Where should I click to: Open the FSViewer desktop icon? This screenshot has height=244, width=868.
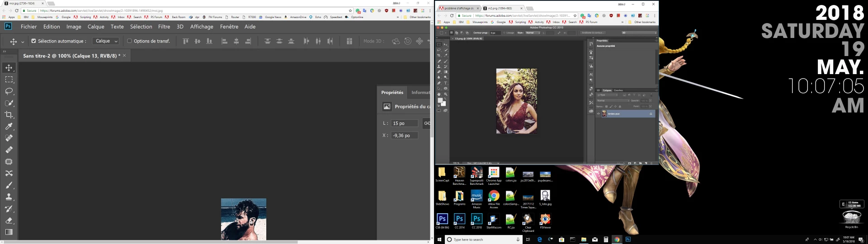(545, 221)
